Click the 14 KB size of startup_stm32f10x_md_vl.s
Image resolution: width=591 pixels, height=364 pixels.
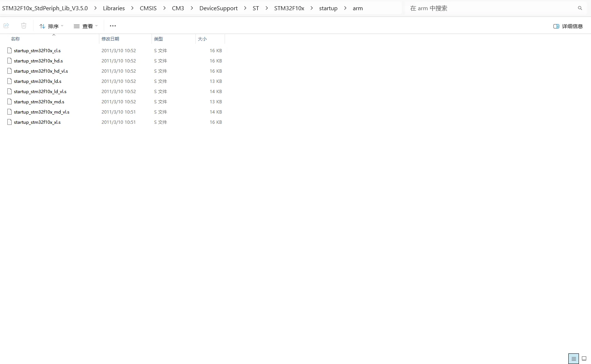point(216,112)
